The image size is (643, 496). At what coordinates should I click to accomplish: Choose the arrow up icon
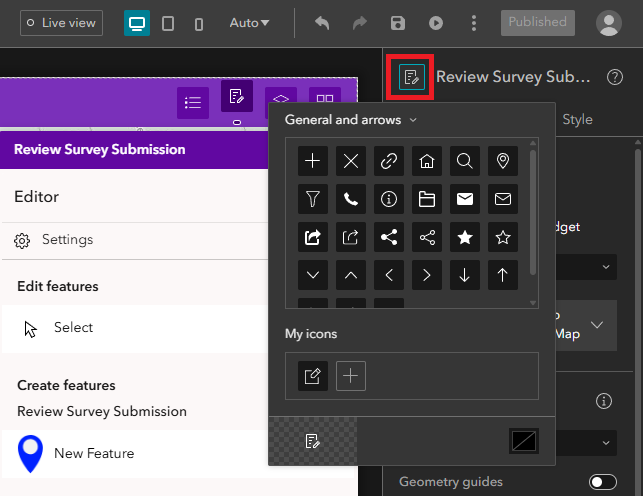click(x=503, y=275)
